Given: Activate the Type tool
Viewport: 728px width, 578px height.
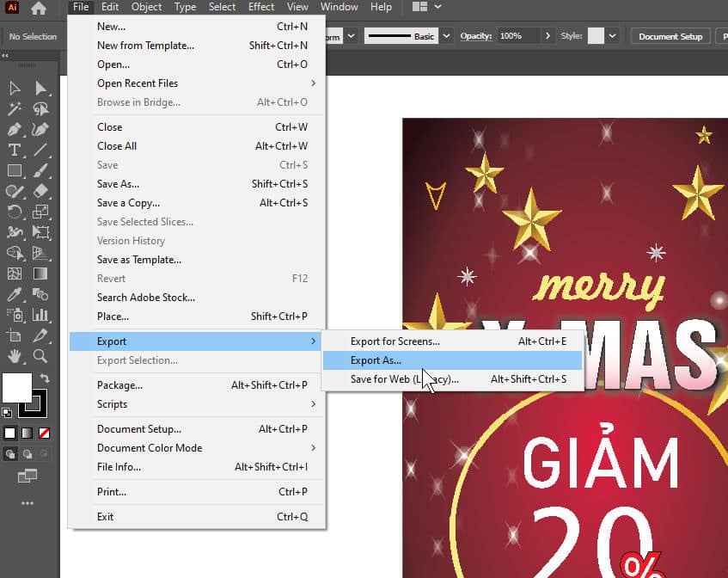Looking at the screenshot, I should (15, 151).
